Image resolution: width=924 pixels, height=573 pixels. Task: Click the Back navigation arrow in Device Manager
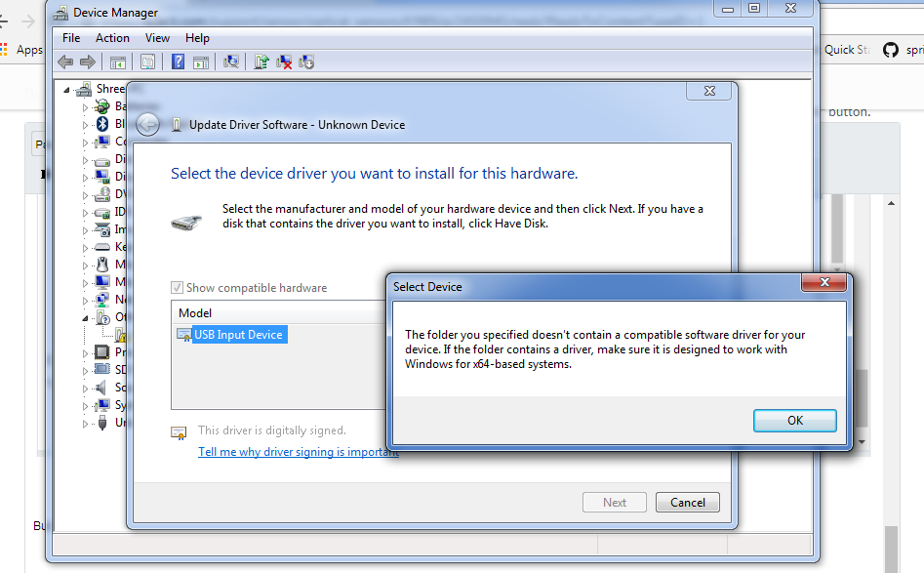(x=64, y=61)
